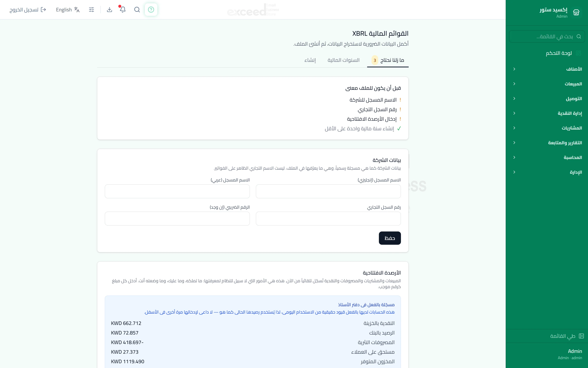Viewport: 588px width, 368px height.
Task: Open notifications bell icon
Action: (x=123, y=10)
